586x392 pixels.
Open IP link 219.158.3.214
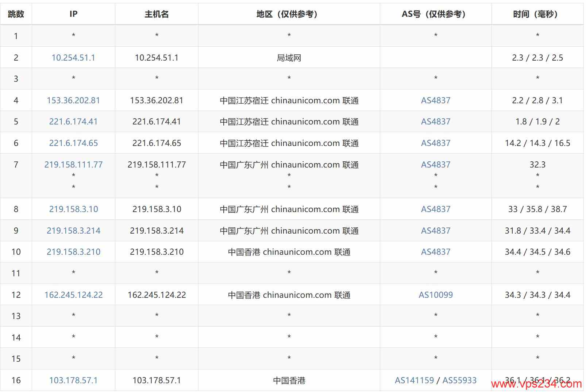(x=73, y=231)
